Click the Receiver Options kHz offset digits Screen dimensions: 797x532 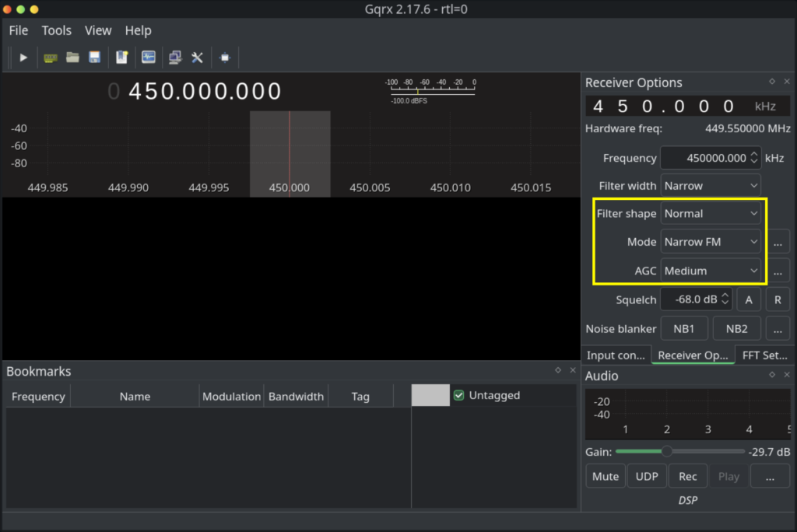point(663,107)
